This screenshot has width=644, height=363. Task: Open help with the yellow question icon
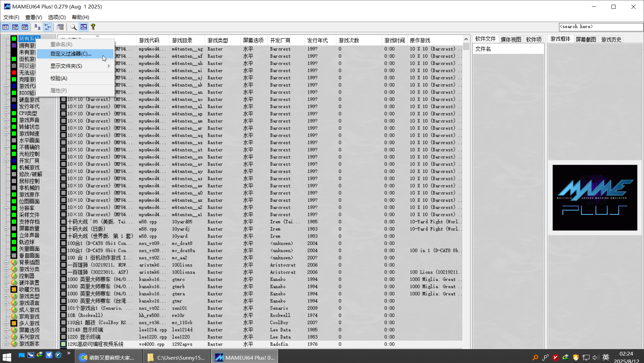[x=93, y=27]
